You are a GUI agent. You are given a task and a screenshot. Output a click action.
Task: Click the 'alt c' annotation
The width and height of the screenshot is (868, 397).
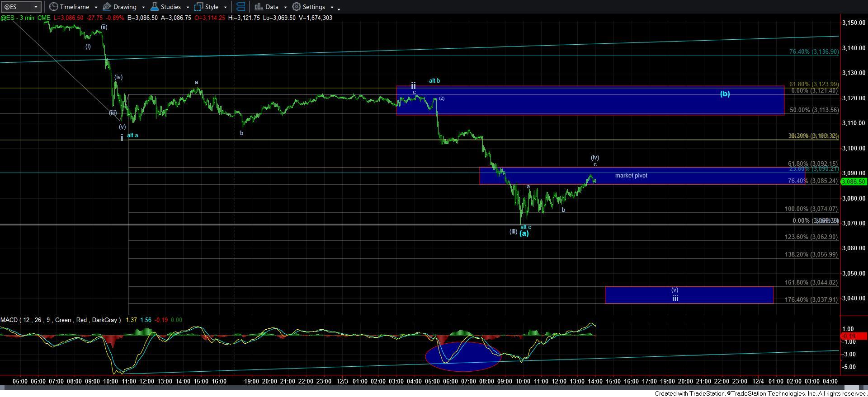[x=526, y=227]
